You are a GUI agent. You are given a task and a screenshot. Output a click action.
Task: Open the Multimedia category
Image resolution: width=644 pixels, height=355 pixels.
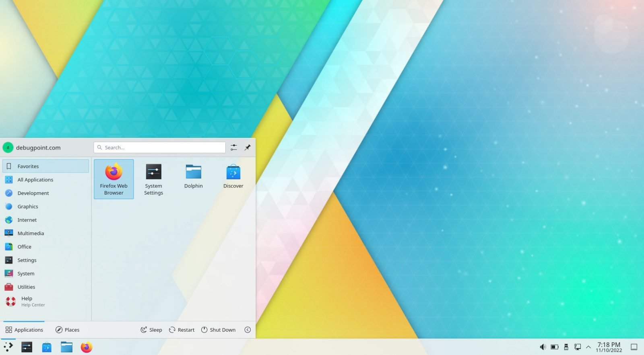coord(45,233)
